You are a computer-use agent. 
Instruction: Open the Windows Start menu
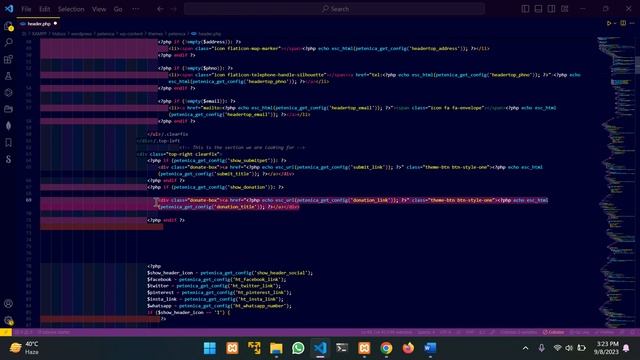pos(210,348)
